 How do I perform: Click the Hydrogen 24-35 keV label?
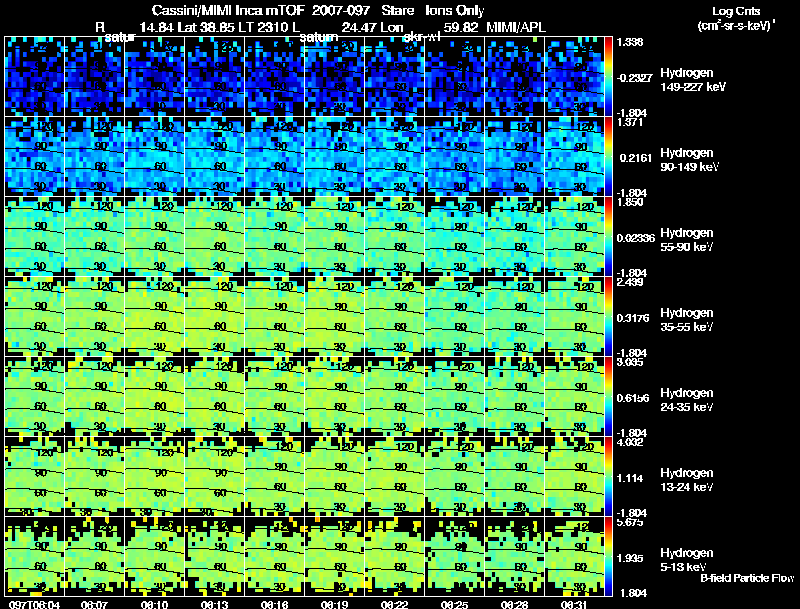(687, 399)
